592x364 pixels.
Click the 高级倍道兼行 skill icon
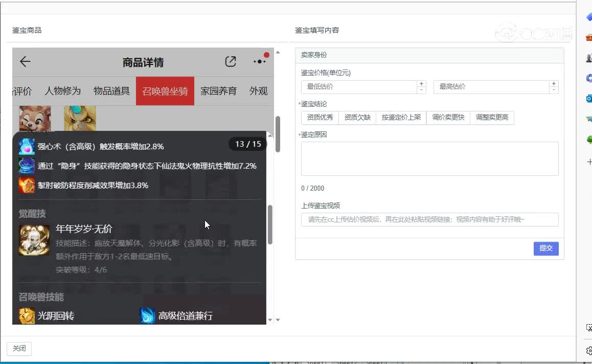[148, 316]
